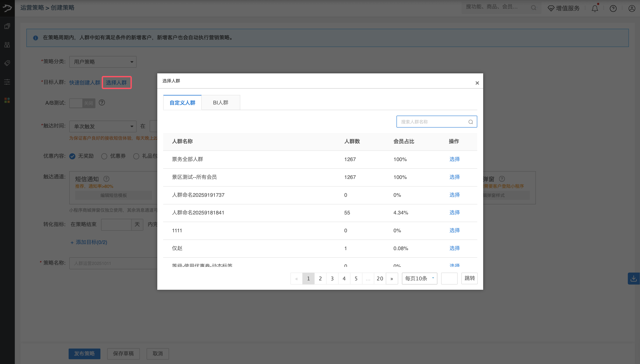Select the 自定义人群 tab
Screen dimensions: 640x364
click(x=182, y=103)
